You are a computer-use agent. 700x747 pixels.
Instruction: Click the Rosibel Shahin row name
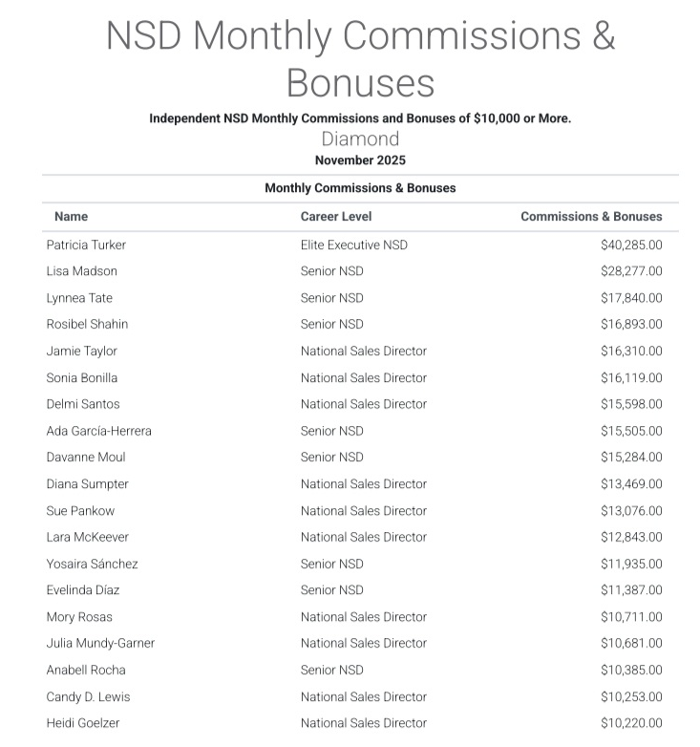click(x=87, y=325)
